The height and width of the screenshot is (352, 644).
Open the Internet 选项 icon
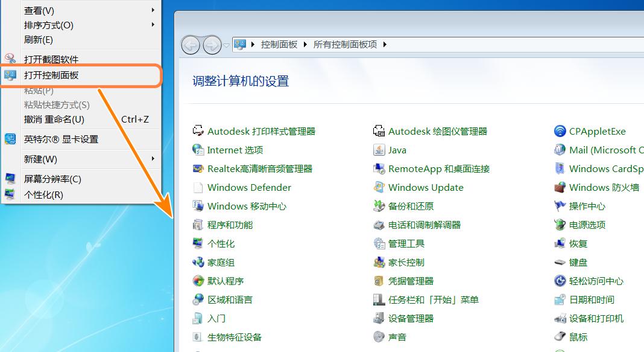coord(198,150)
